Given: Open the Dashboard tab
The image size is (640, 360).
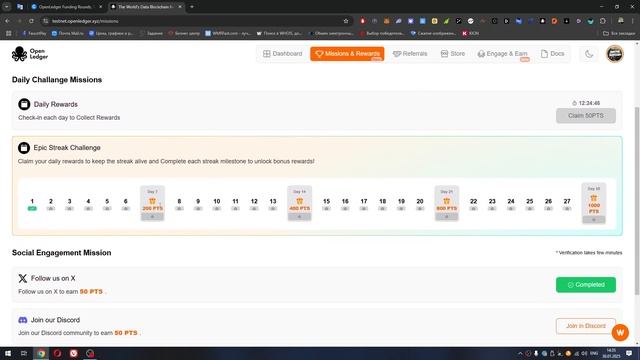Looking at the screenshot, I should (x=282, y=53).
